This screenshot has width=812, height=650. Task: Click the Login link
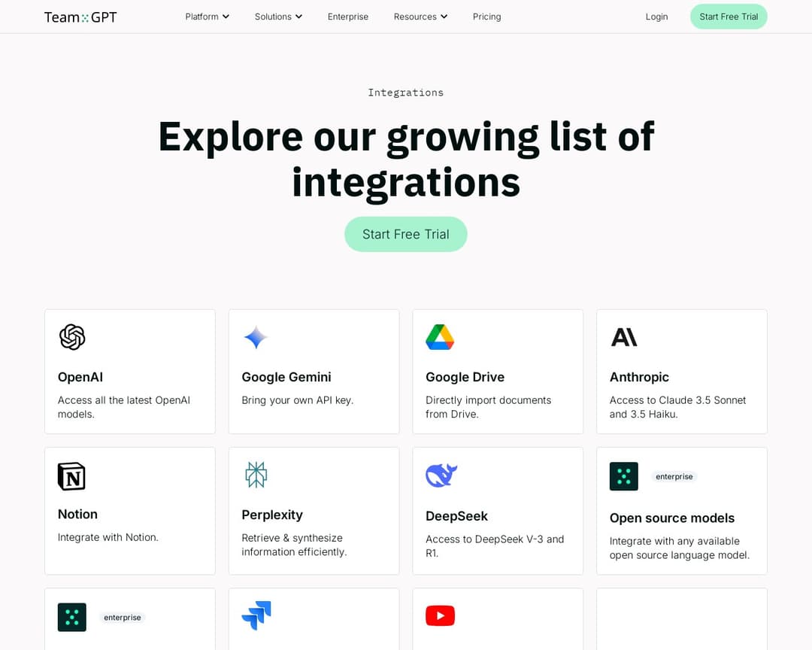[x=656, y=17]
